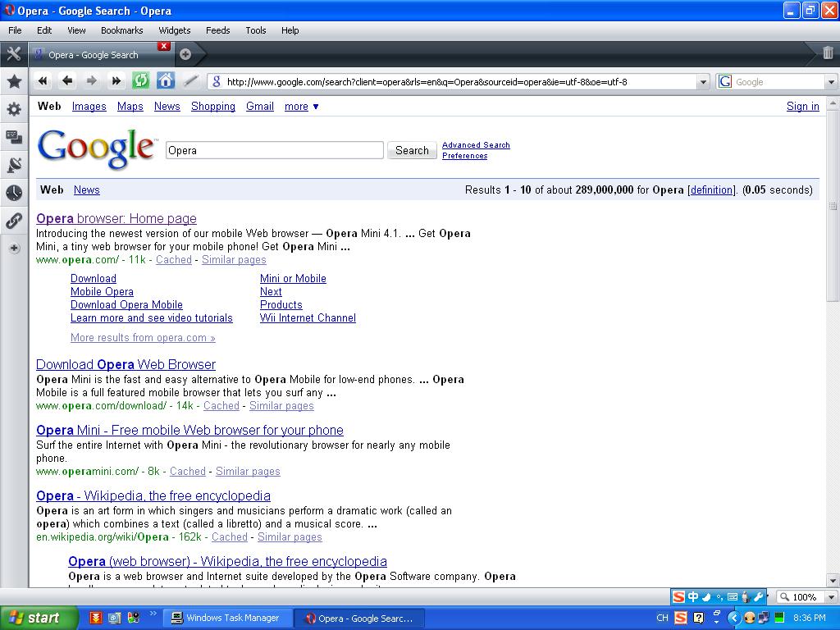
Task: Open the Feeds menu
Action: [217, 30]
